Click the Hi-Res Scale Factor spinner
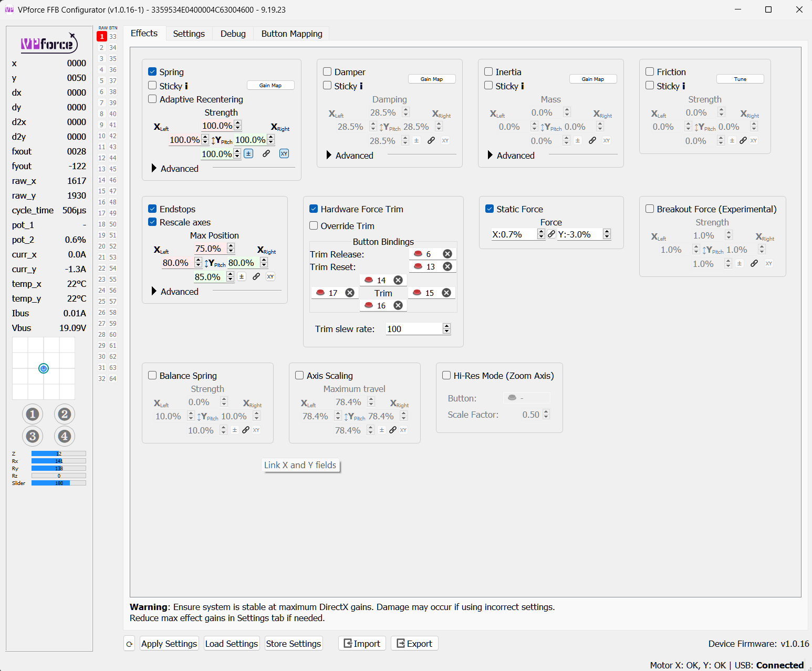The width and height of the screenshot is (812, 671). 546,415
